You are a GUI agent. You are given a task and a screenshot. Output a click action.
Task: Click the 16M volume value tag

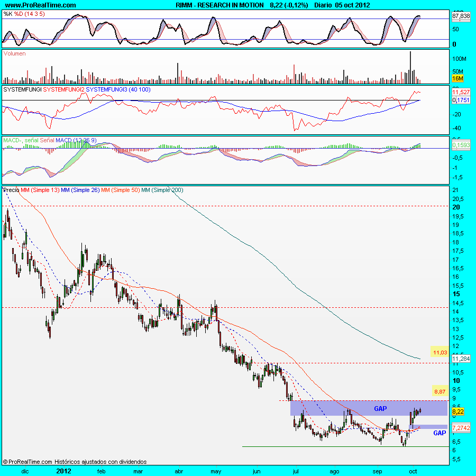pos(457,78)
